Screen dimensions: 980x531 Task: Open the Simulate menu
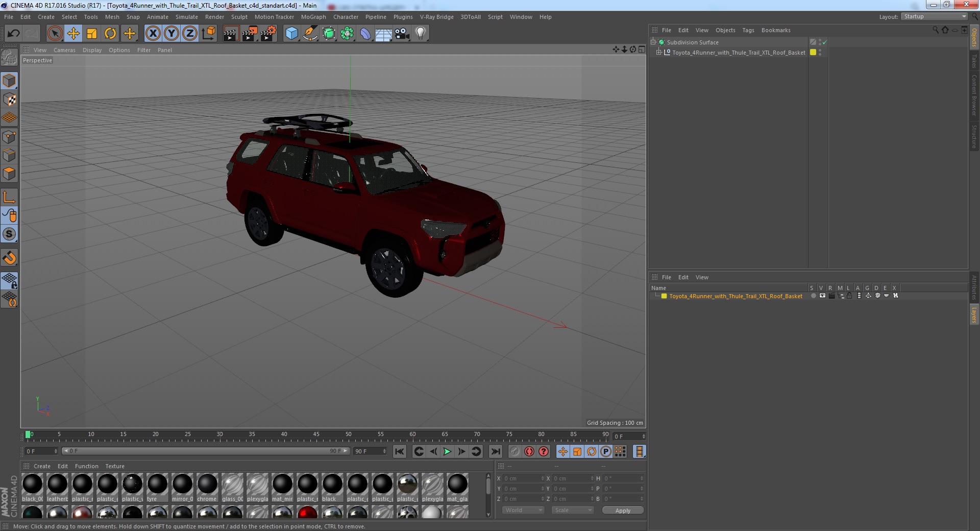coord(187,17)
